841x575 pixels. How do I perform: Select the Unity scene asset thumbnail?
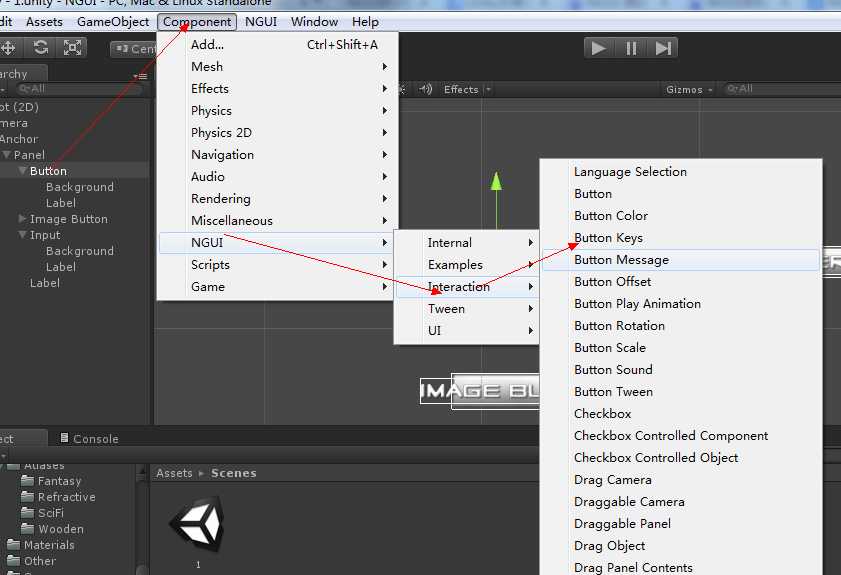[x=197, y=526]
